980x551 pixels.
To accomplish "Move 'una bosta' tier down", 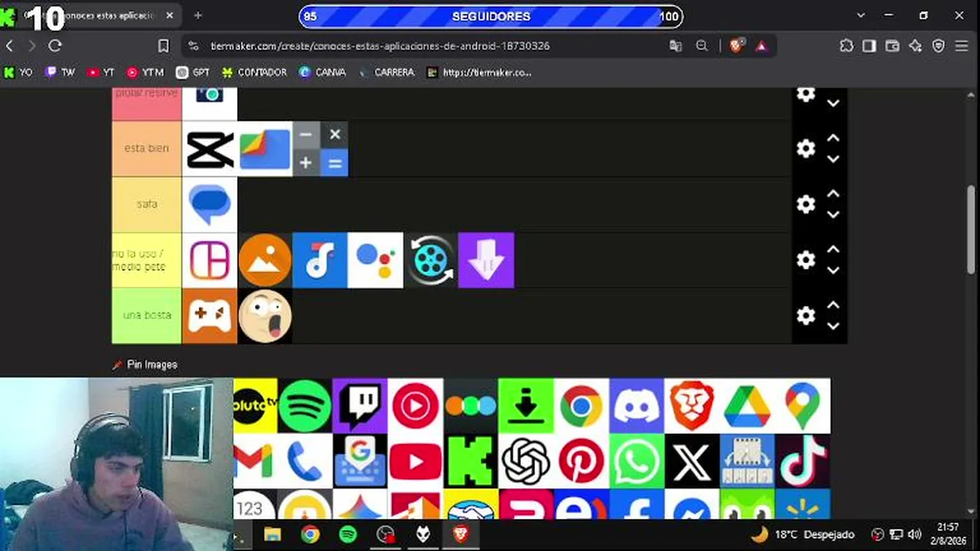I will (x=833, y=325).
